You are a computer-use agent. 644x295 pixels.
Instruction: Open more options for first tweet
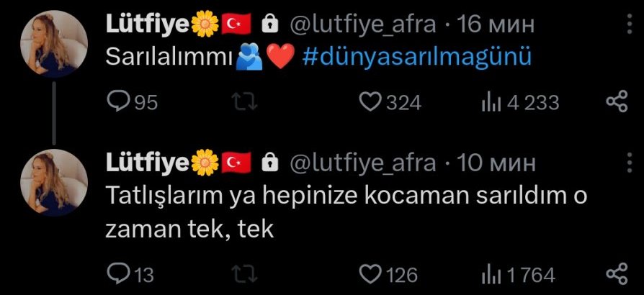point(630,24)
